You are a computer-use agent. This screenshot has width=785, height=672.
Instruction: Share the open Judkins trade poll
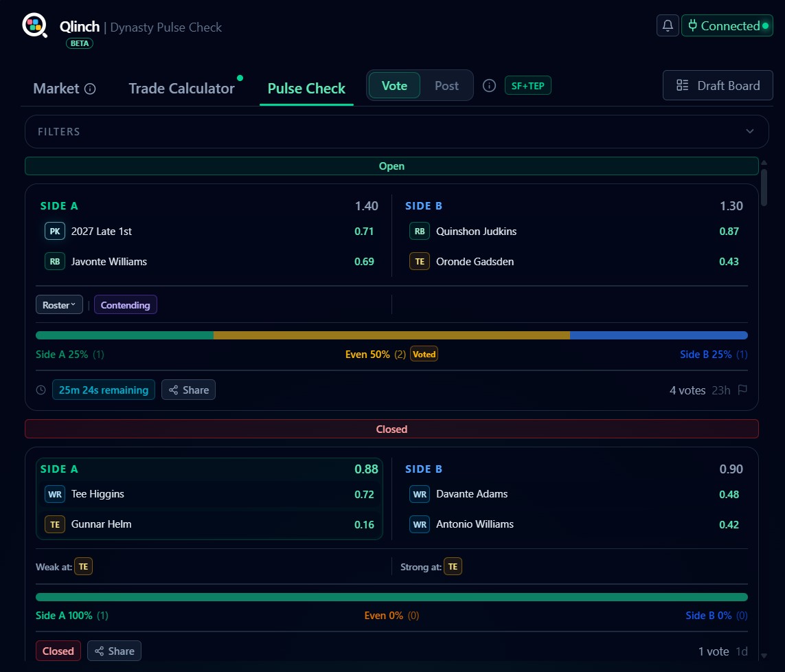tap(188, 390)
